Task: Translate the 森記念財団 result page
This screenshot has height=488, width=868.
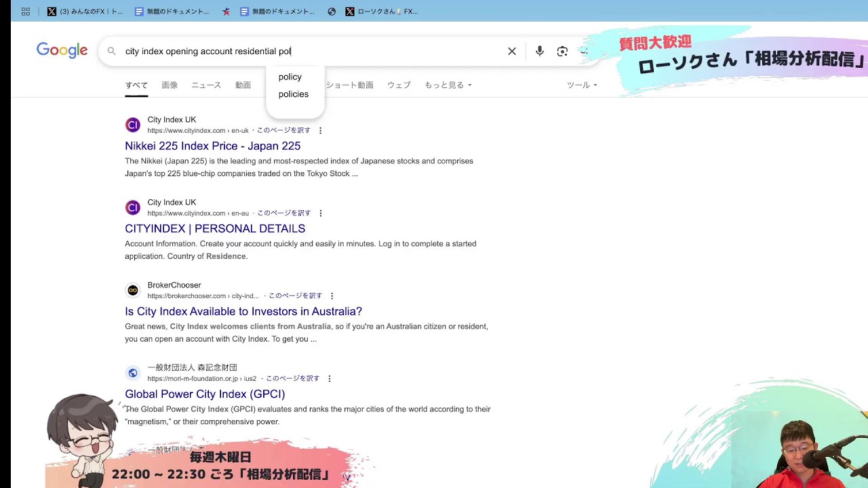Action: (293, 379)
